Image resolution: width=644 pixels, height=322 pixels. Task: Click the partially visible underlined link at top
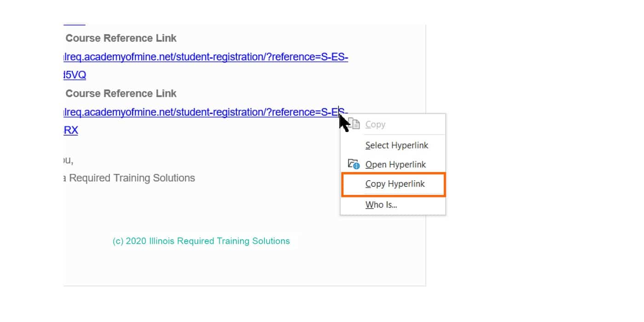pos(74,24)
